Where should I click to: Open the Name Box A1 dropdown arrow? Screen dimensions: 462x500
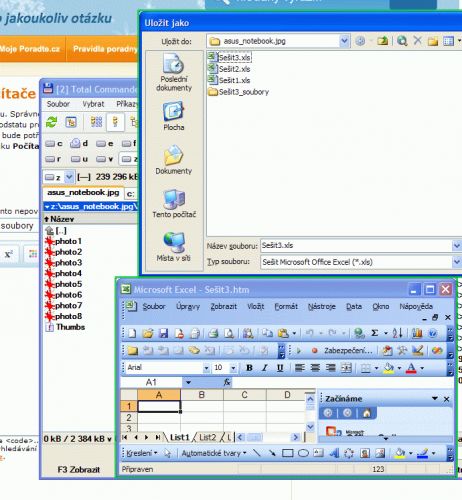pos(188,382)
